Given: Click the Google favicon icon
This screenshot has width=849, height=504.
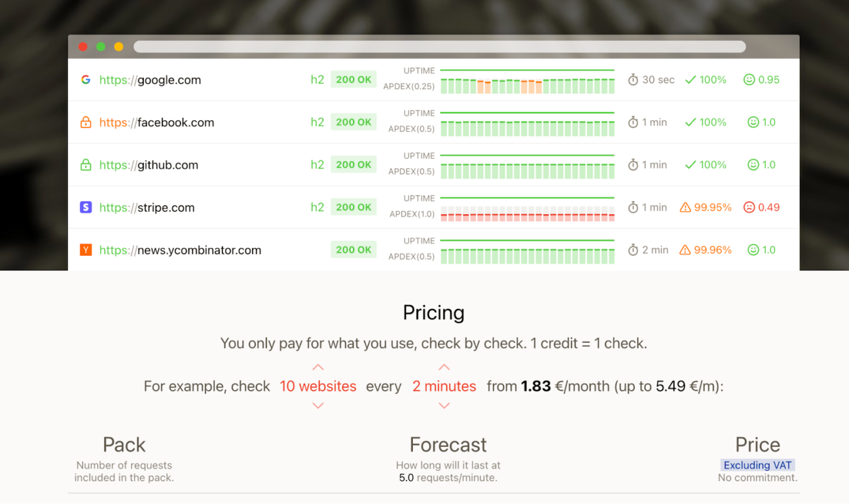Looking at the screenshot, I should [x=86, y=80].
